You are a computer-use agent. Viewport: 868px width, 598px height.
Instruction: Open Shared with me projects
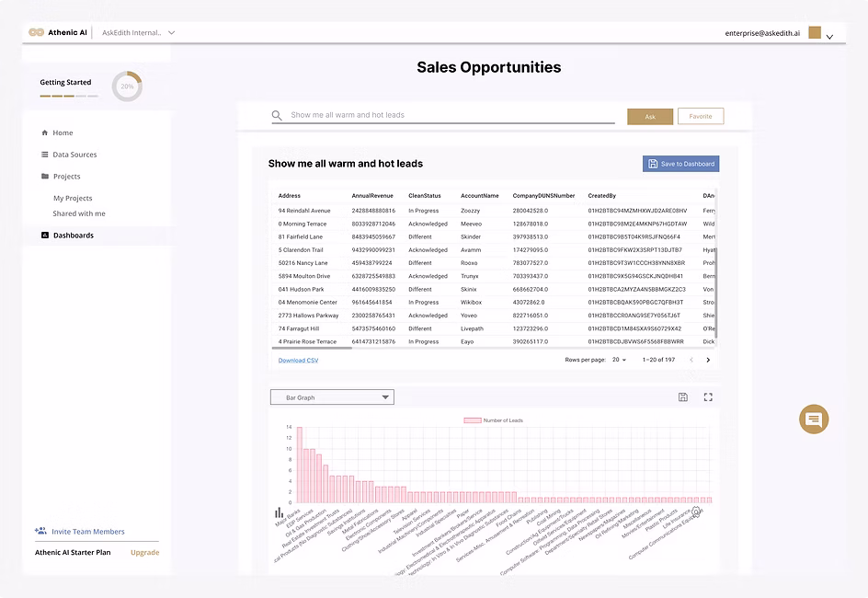point(79,213)
